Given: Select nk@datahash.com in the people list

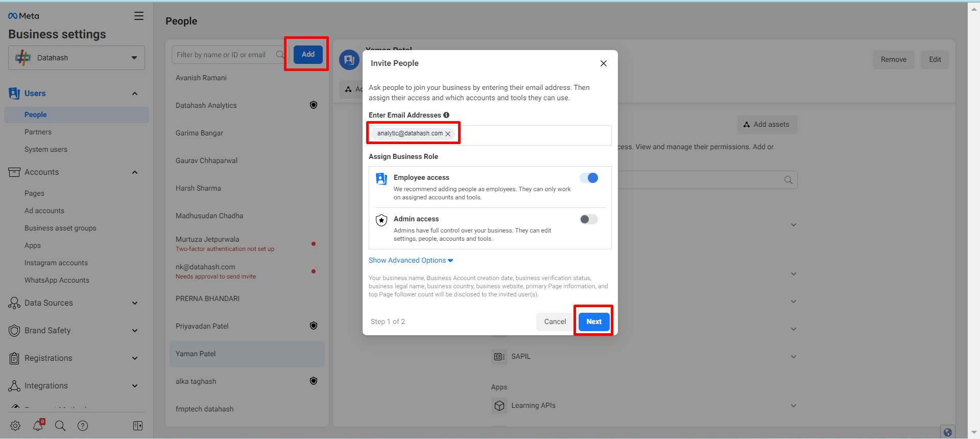Looking at the screenshot, I should point(247,271).
